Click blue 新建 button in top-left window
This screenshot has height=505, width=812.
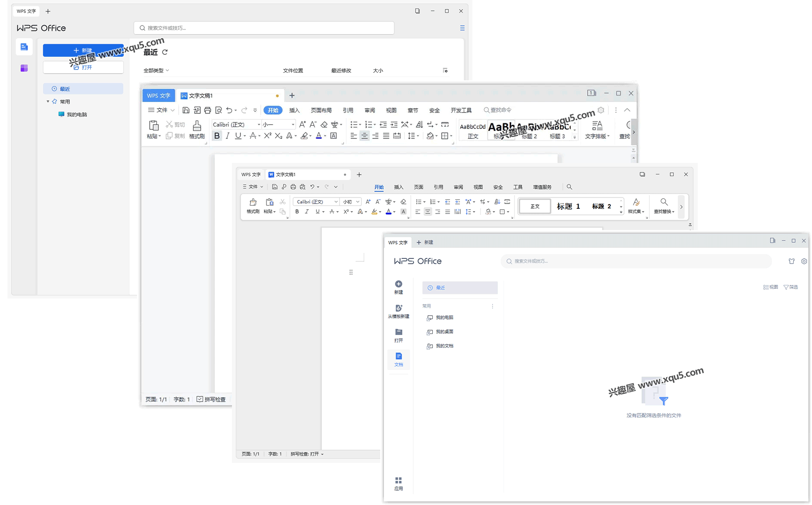83,50
